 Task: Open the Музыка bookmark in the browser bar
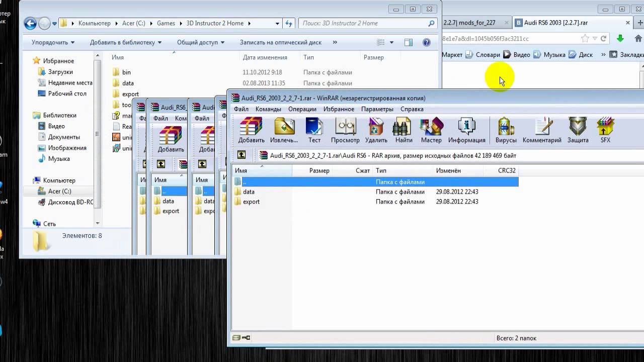(x=549, y=54)
